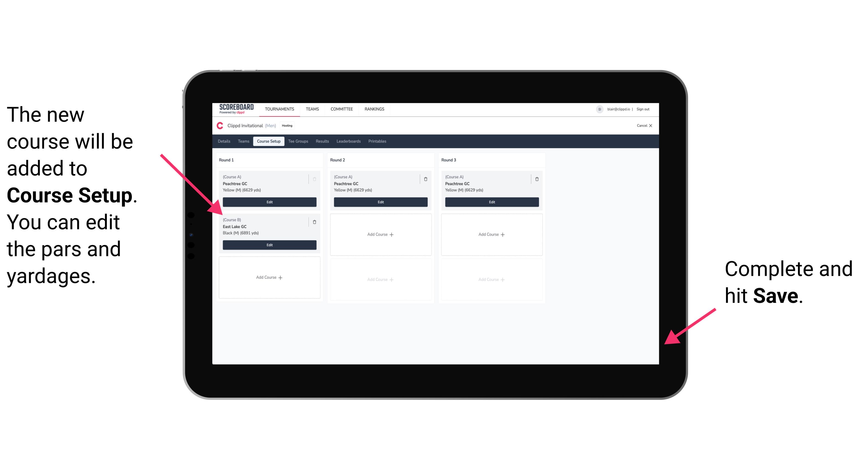Viewport: 868px width, 467px height.
Task: Open the Teams tab
Action: tap(243, 141)
